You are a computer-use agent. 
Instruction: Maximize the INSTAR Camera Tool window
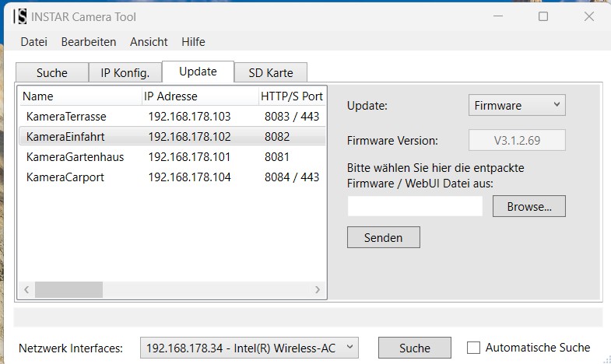coord(543,16)
